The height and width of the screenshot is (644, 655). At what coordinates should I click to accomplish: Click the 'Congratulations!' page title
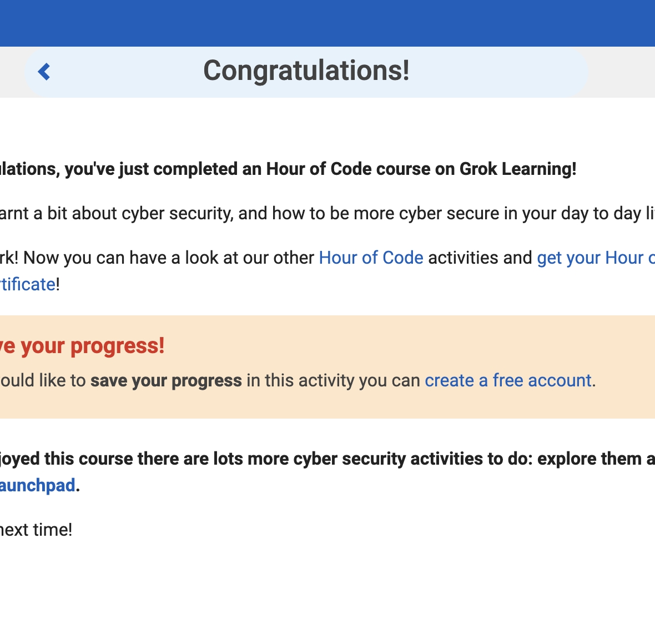306,71
